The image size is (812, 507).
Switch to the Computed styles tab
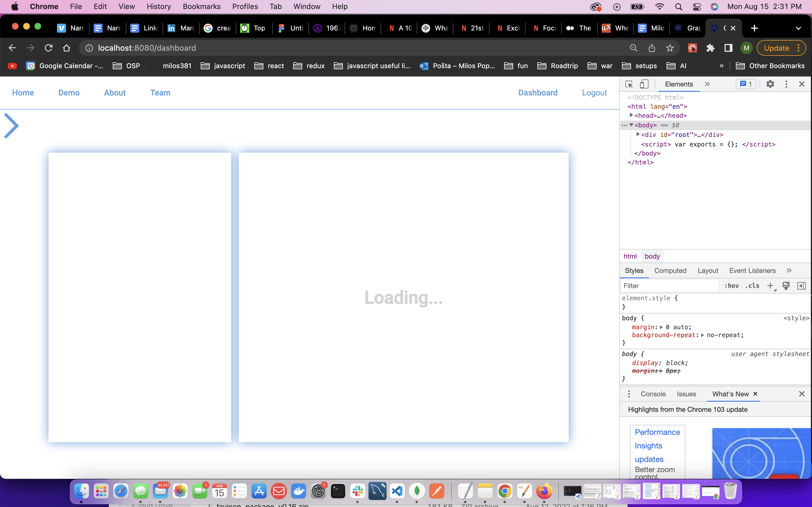point(670,271)
